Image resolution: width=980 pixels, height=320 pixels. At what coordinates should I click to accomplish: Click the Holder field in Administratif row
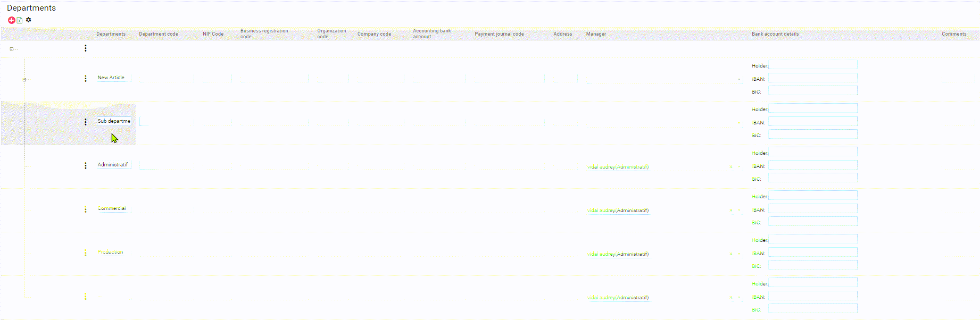click(812, 152)
